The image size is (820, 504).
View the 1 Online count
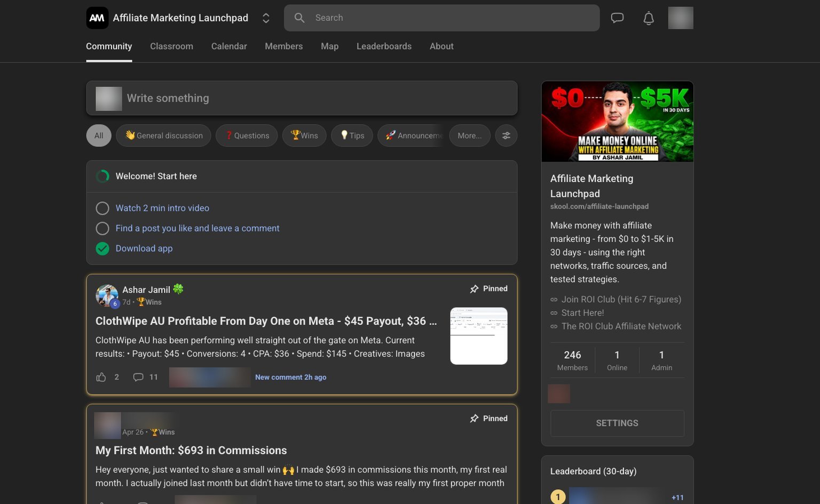[617, 360]
